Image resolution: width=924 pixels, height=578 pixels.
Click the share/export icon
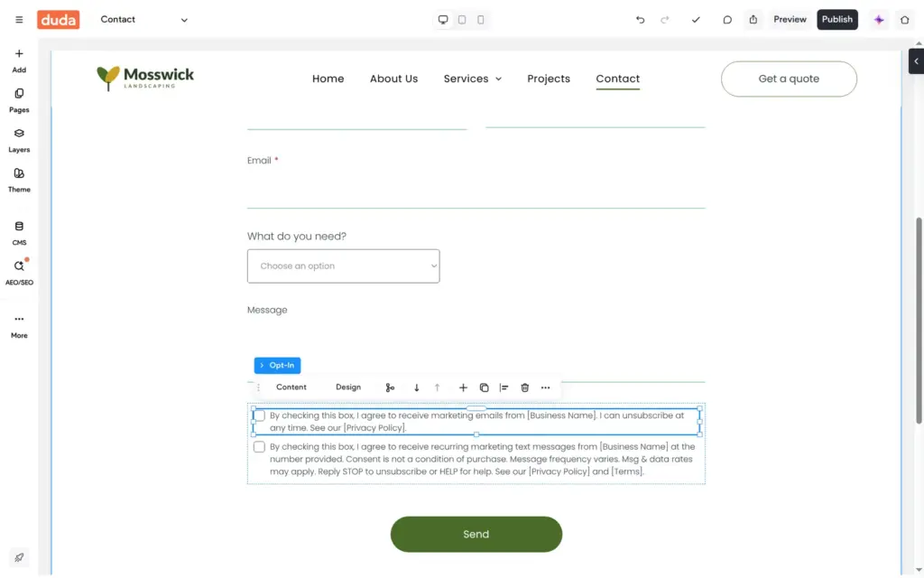(x=753, y=20)
